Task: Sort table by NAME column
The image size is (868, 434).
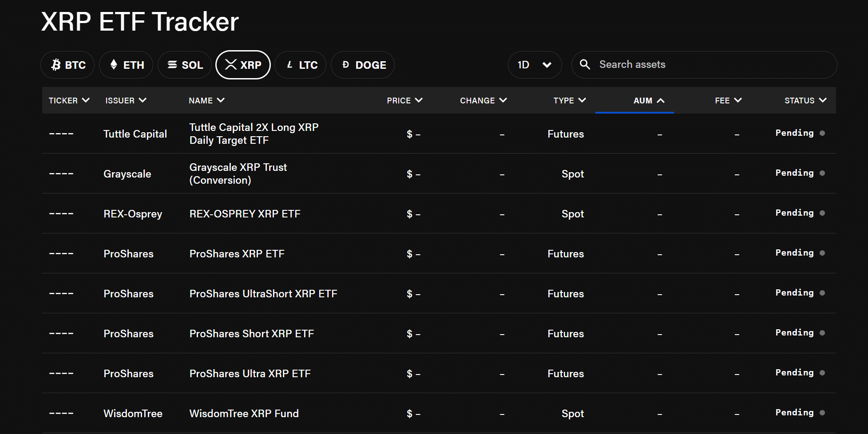Action: coord(206,100)
